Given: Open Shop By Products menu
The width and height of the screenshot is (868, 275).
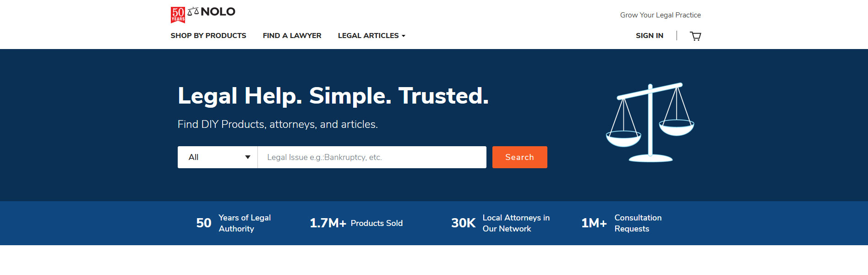Looking at the screenshot, I should click(x=208, y=36).
